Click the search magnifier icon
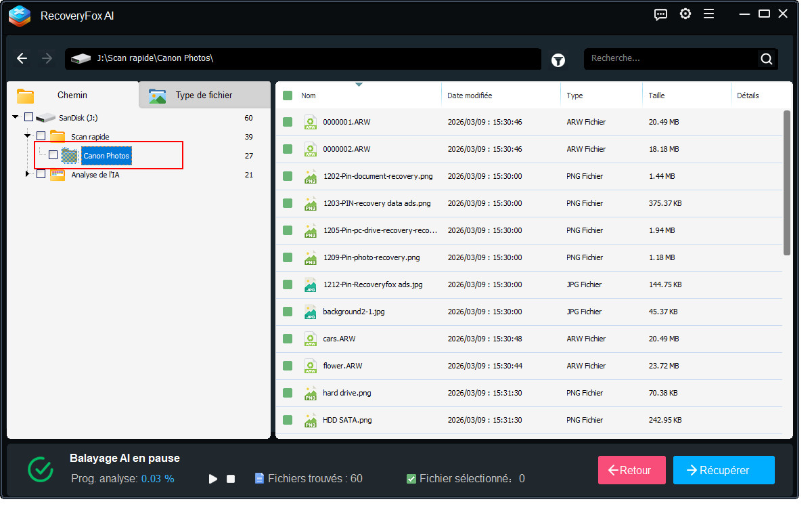This screenshot has height=508, width=812. click(766, 59)
